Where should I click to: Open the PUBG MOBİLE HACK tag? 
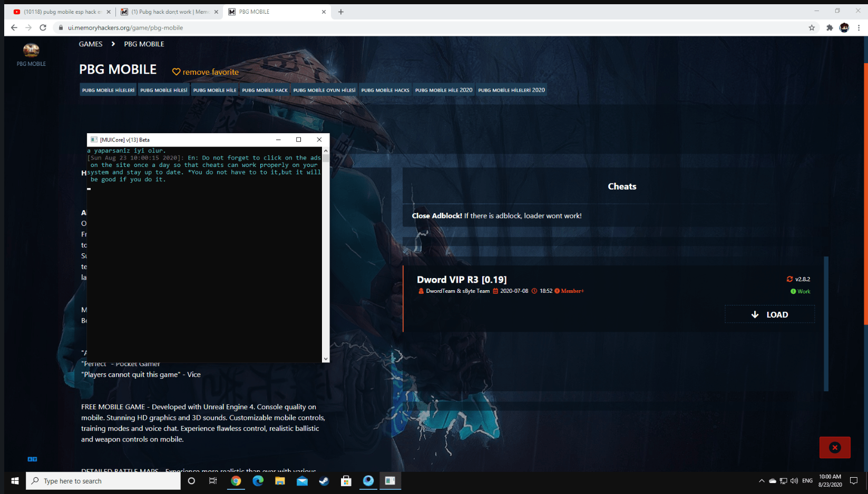pyautogui.click(x=265, y=90)
